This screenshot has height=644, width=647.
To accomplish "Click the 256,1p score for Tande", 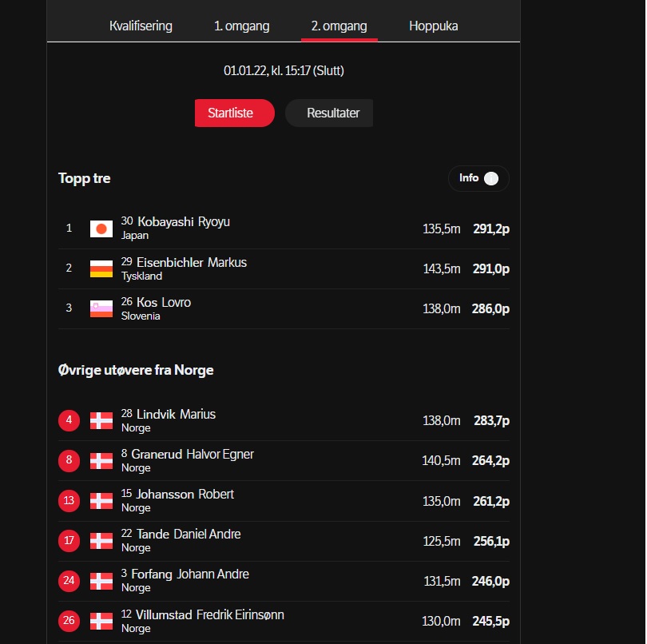I will tap(491, 541).
